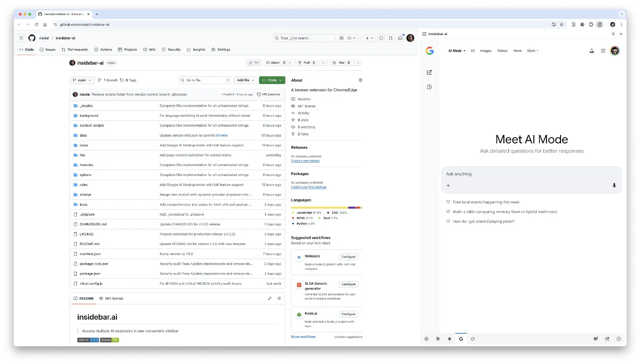
Task: Switch to ChatGPT provider in sidebar
Action: tap(426, 339)
